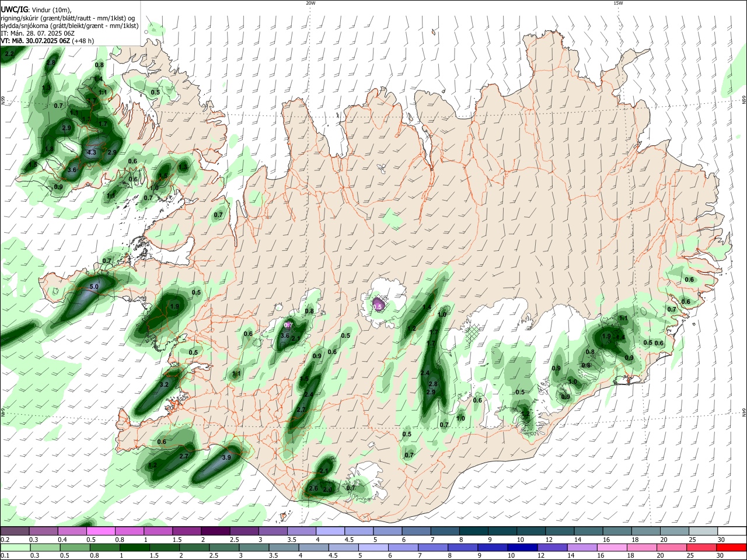Select the darkest purple swatch labelled 2 in upper legend
Image resolution: width=747 pixels, height=560 pixels.
tap(215, 531)
